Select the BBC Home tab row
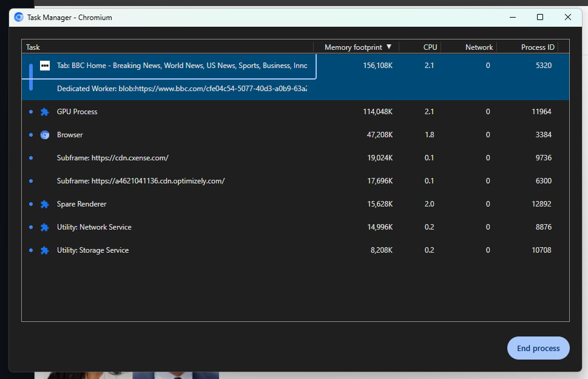Screen dimensions: 588x379 click(182, 66)
